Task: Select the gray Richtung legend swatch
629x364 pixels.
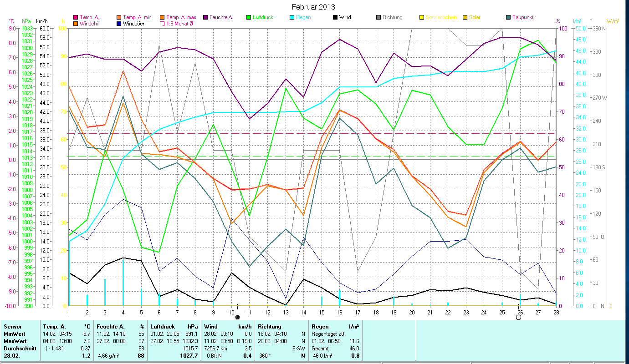Action: [378, 18]
